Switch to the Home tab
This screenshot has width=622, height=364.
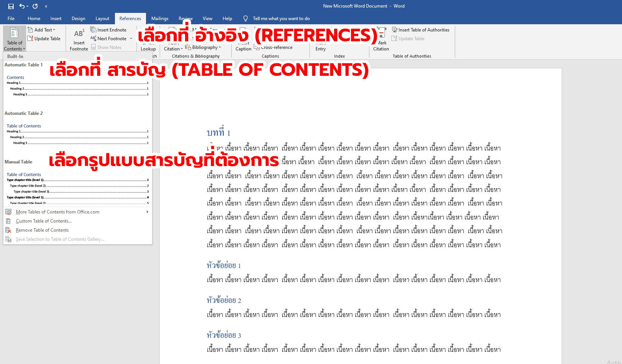coord(34,18)
